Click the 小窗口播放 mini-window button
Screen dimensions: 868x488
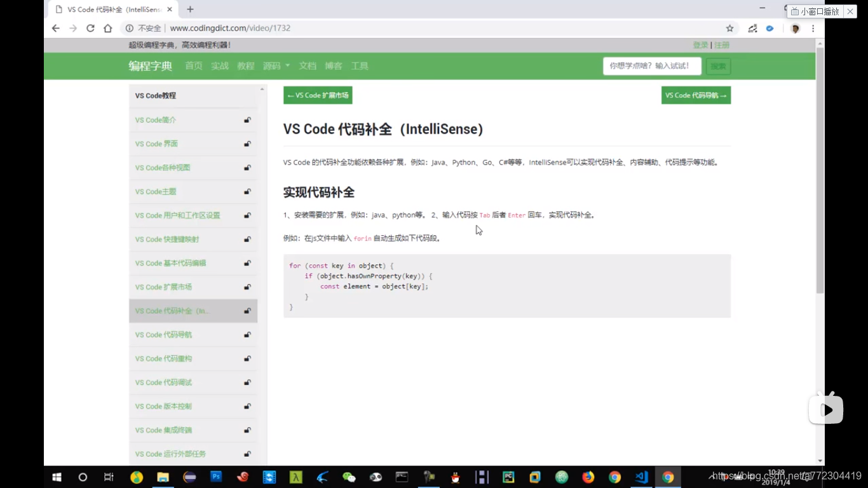[x=815, y=11]
